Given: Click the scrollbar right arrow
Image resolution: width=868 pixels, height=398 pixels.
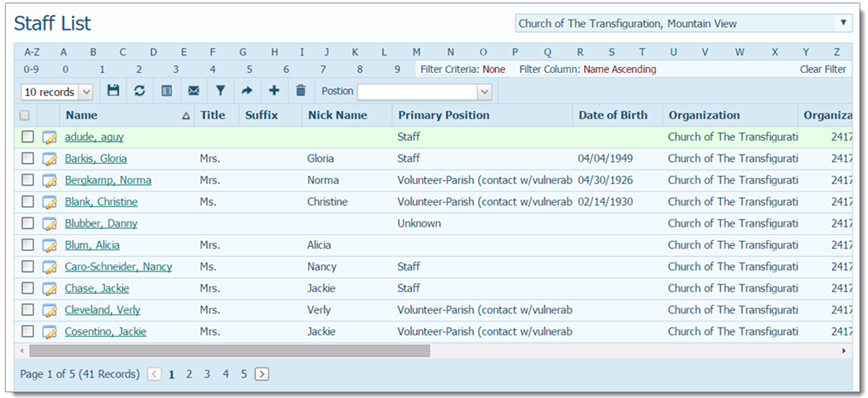Looking at the screenshot, I should coord(844,351).
